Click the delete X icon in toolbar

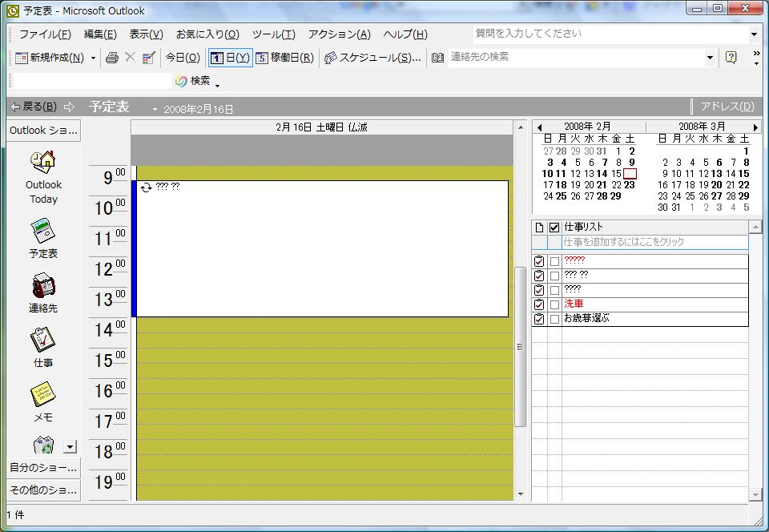[130, 58]
